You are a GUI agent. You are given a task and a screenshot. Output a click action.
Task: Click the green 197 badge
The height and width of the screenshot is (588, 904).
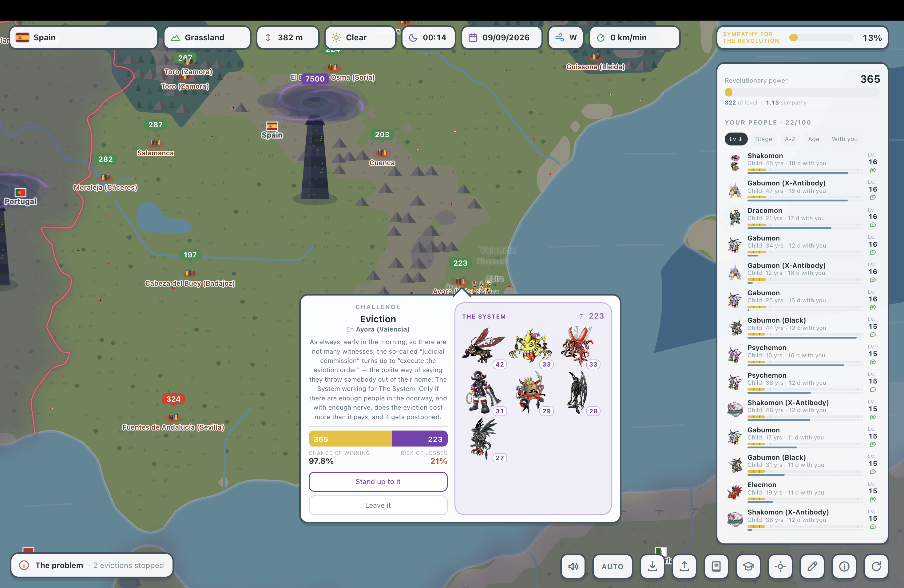coord(190,255)
